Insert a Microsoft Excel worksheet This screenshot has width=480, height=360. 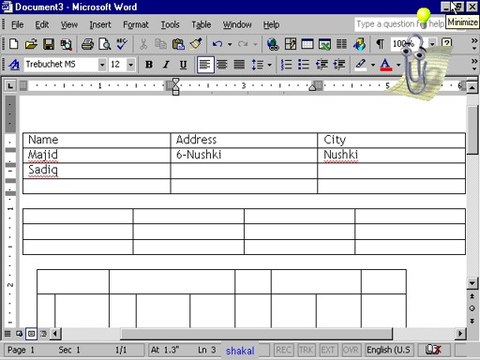(x=325, y=44)
